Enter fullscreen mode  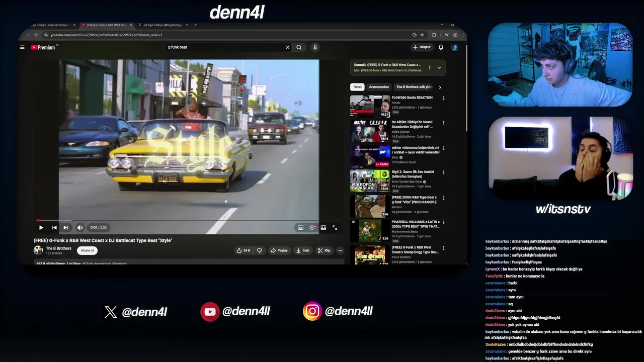pyautogui.click(x=335, y=228)
